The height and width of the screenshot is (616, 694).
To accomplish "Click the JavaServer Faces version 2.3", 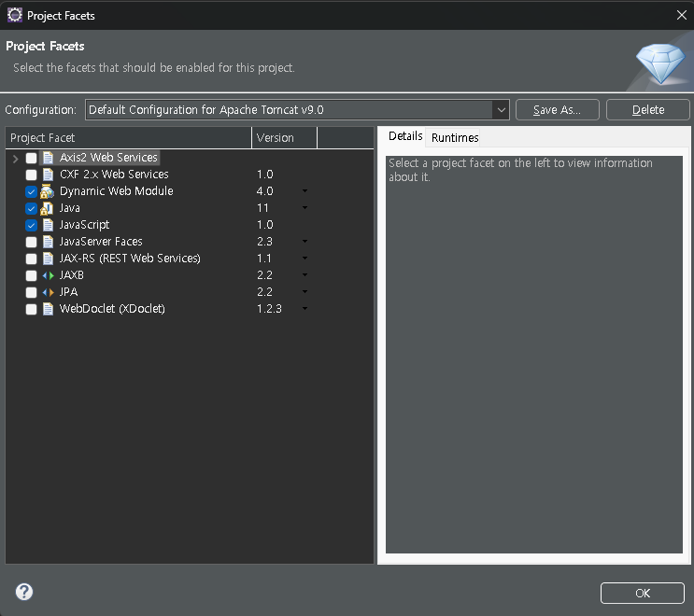I will (264, 242).
